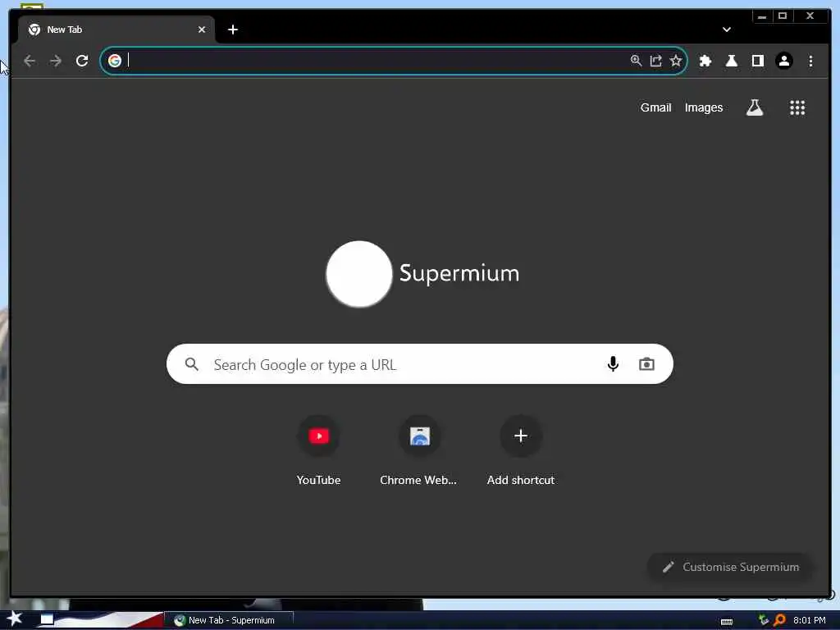Open the Search Labs flask icon
The image size is (840, 630).
click(755, 107)
